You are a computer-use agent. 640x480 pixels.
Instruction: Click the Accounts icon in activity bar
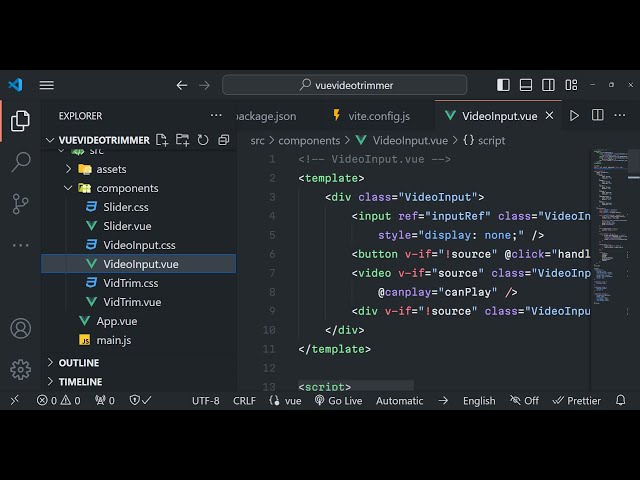tap(20, 328)
